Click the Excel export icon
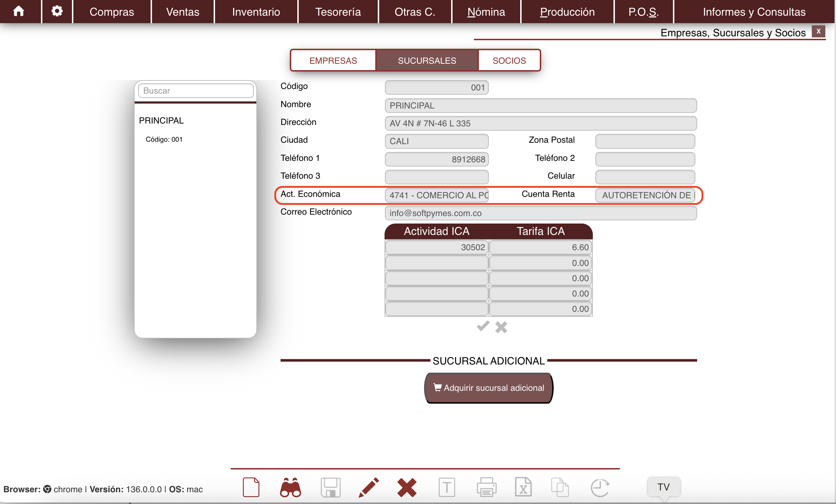The height and width of the screenshot is (504, 836). (523, 487)
